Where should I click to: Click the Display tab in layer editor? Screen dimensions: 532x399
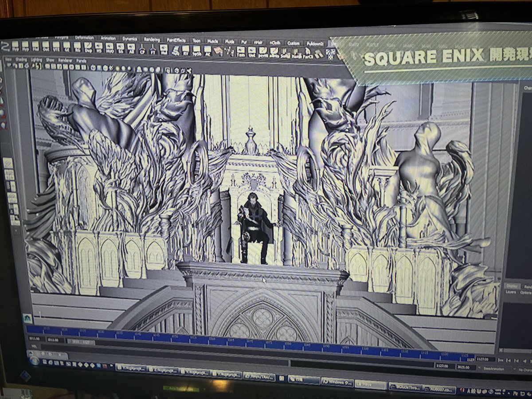pyautogui.click(x=512, y=286)
